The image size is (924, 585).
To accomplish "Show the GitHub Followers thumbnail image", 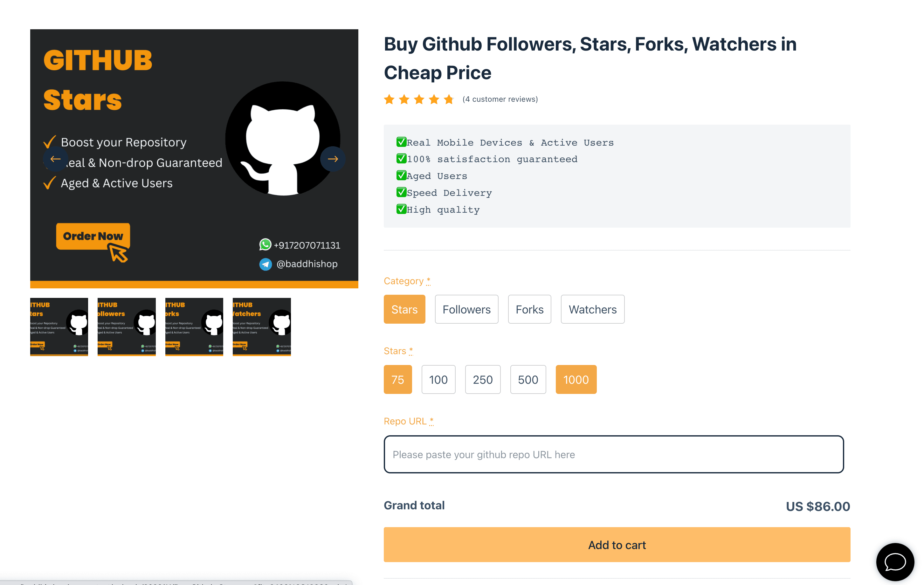I will click(x=127, y=327).
